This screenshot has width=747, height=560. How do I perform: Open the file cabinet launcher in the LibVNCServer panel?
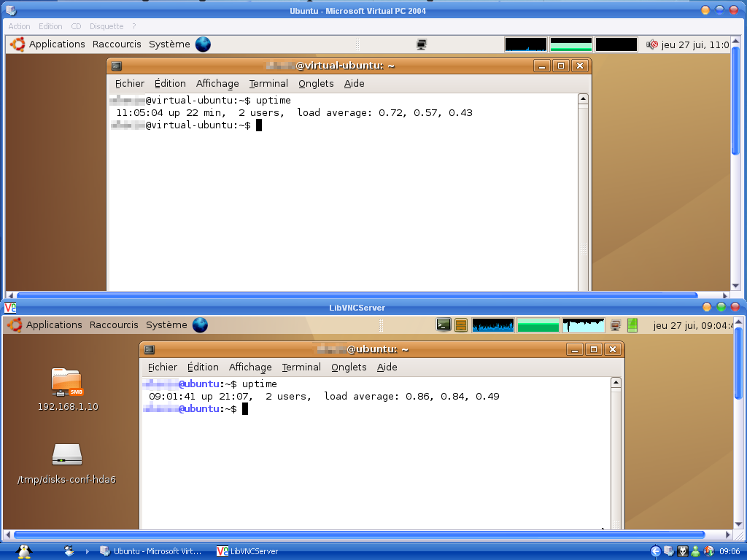[461, 324]
